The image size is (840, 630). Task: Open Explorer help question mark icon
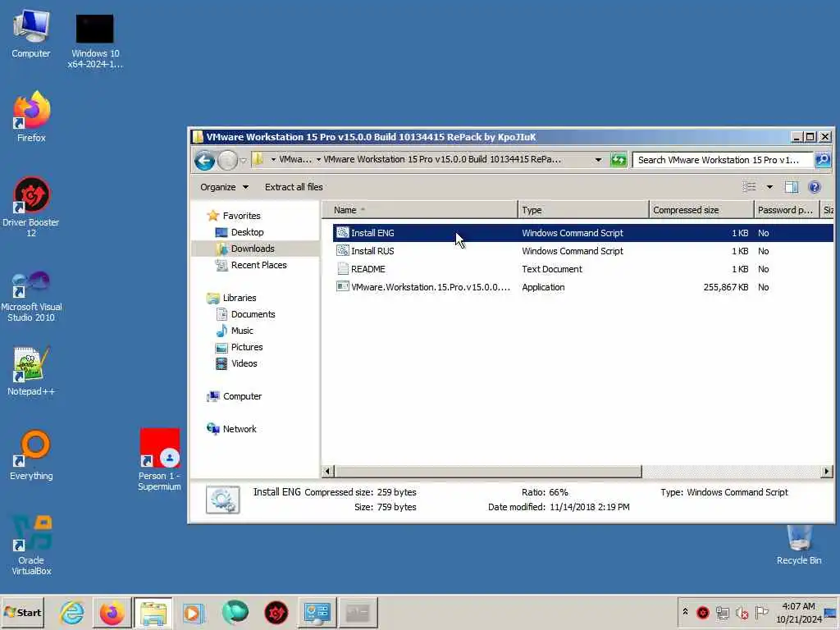(815, 187)
